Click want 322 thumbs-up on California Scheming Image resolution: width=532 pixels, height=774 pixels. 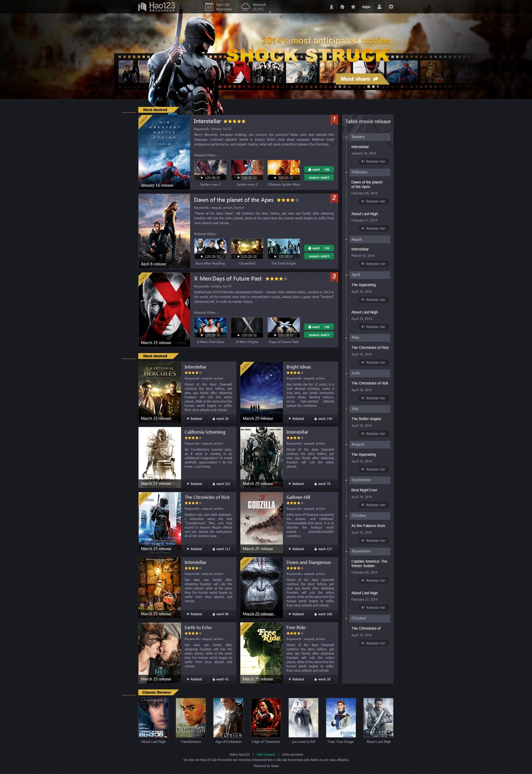point(221,484)
